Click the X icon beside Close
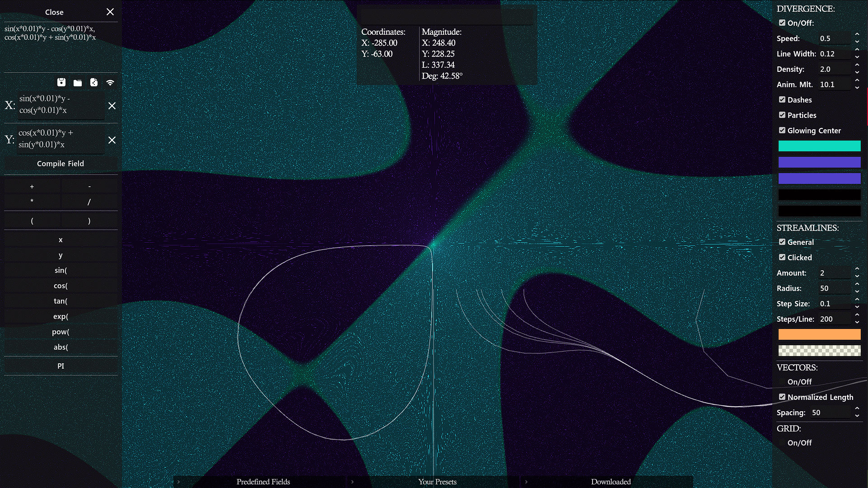Screen dimensions: 868x488 point(110,12)
